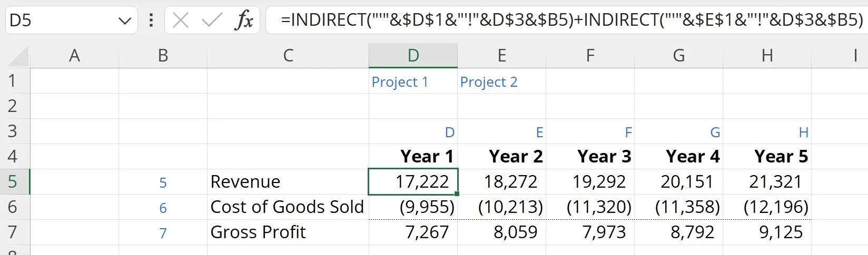868x255 pixels.
Task: Select the column F header
Action: [590, 55]
